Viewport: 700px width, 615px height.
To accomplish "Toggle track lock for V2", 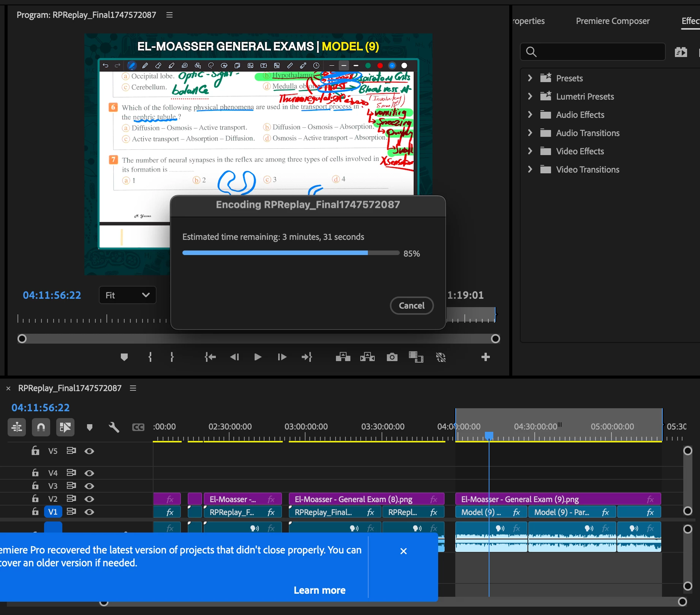I will click(x=35, y=499).
